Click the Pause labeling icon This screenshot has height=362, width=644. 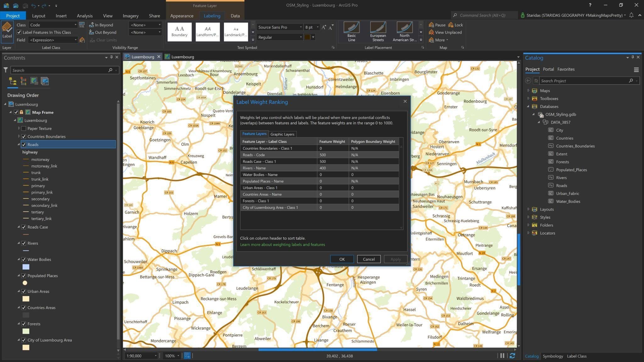[431, 25]
